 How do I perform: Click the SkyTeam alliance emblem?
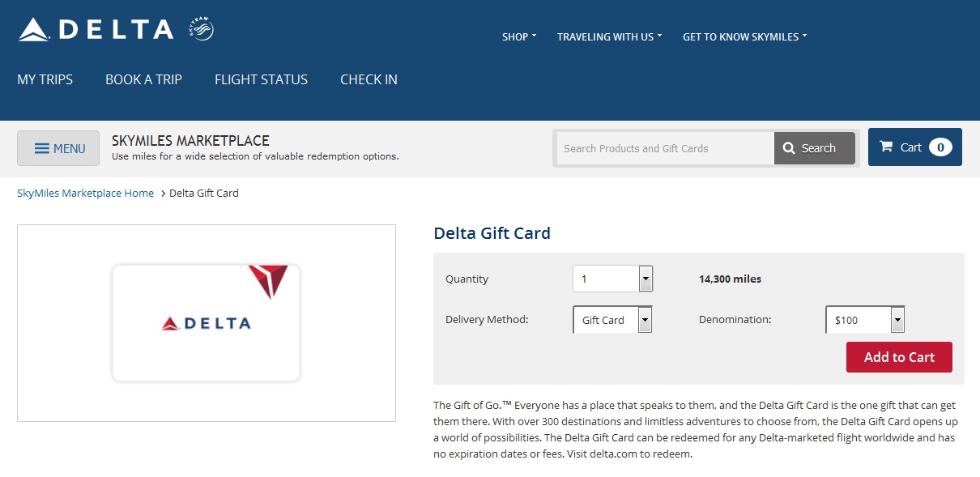[201, 28]
